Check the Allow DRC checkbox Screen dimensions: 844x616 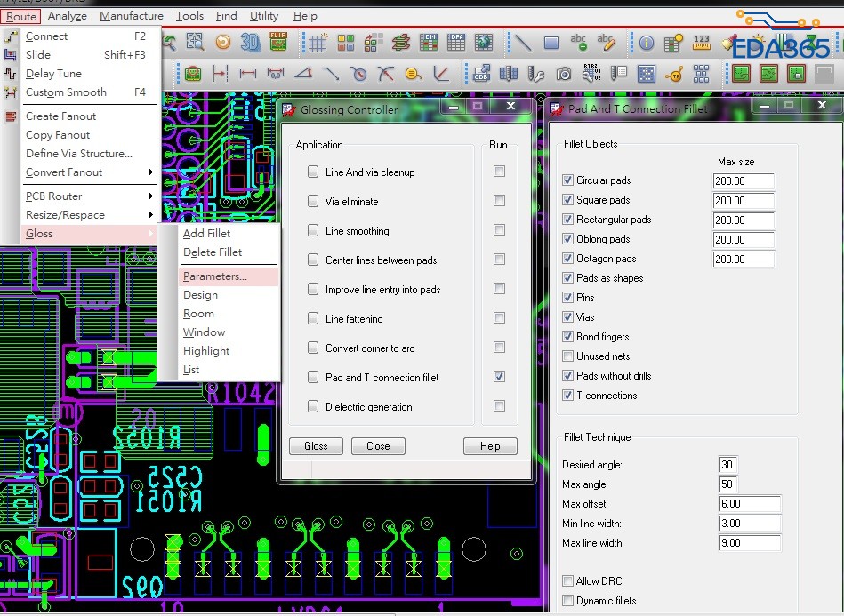pos(568,581)
